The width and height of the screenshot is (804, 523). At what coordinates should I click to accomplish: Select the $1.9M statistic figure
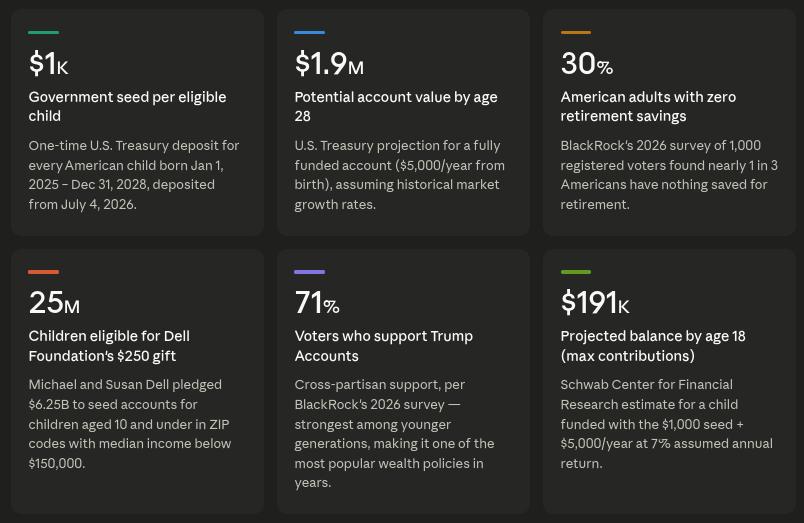pos(329,64)
